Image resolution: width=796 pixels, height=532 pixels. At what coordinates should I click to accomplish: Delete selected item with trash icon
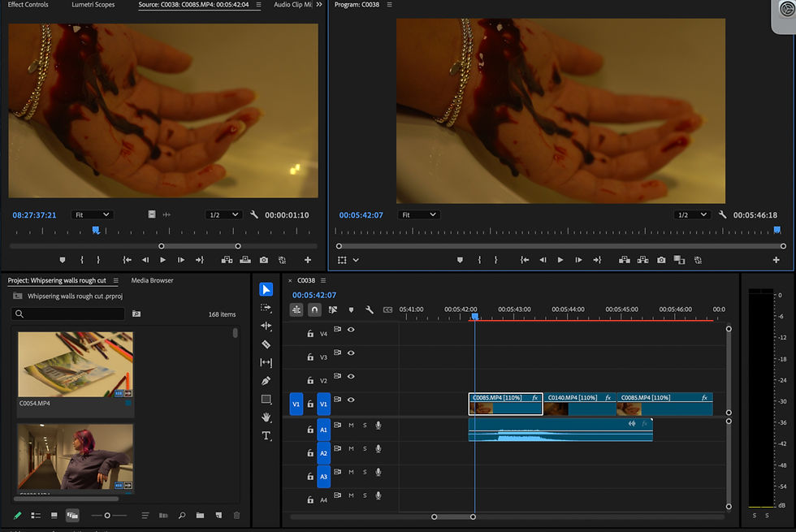point(236,515)
